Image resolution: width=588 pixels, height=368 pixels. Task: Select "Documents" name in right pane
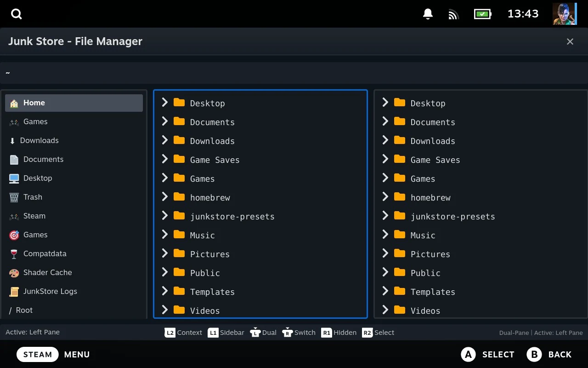(433, 122)
